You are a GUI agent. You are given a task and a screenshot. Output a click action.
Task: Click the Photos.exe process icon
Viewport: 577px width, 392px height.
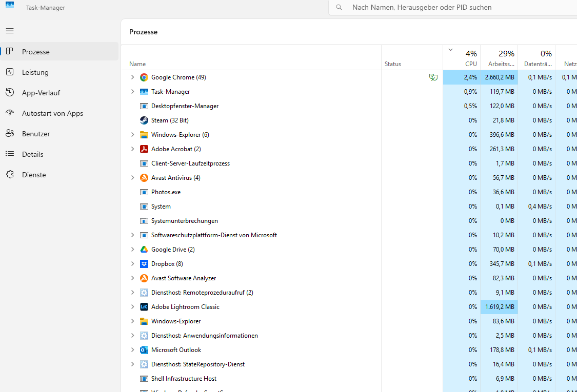pyautogui.click(x=144, y=192)
